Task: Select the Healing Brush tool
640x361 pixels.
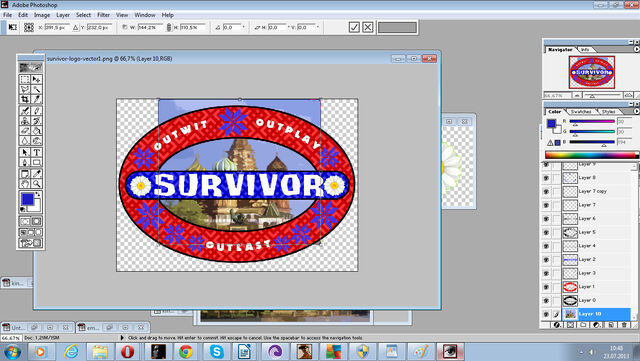Action: [25, 110]
